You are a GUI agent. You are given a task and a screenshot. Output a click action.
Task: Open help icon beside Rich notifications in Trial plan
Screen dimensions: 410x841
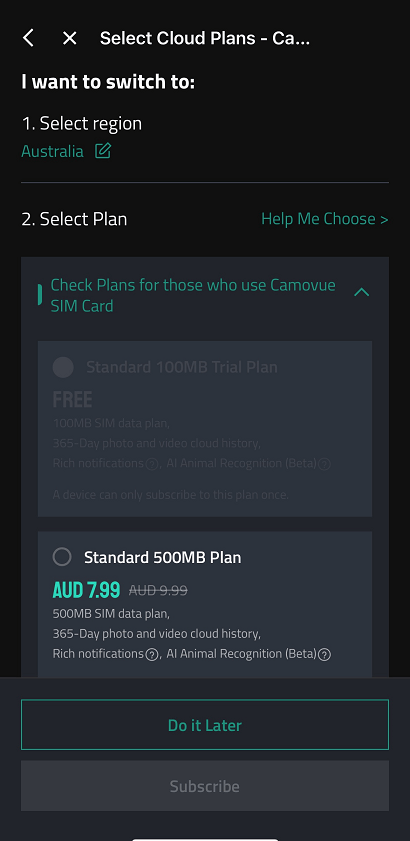pyautogui.click(x=152, y=464)
